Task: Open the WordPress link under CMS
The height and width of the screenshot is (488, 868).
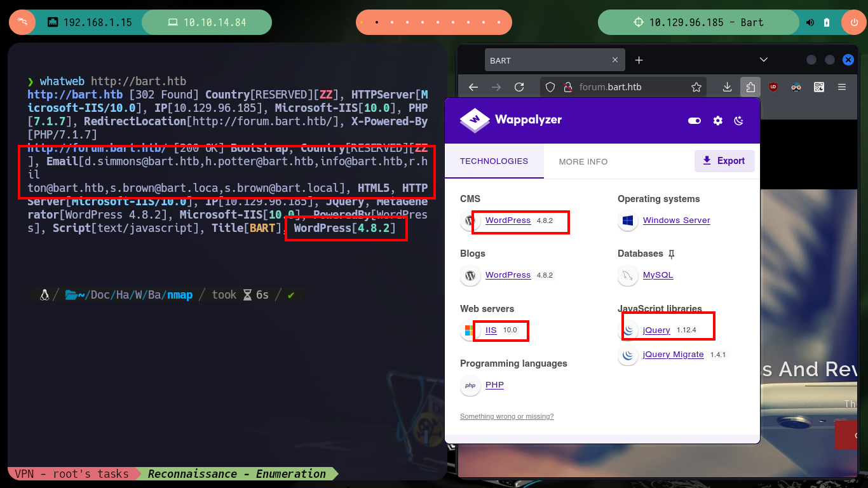Action: (508, 220)
